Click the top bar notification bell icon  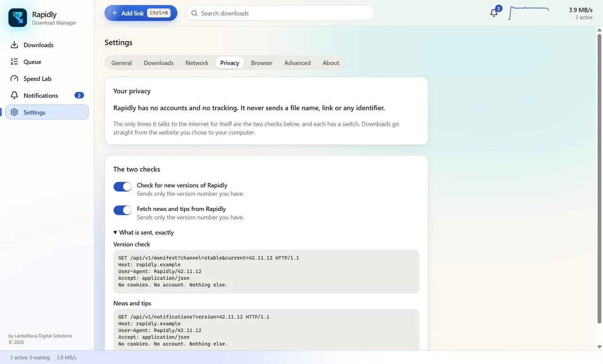pyautogui.click(x=494, y=13)
